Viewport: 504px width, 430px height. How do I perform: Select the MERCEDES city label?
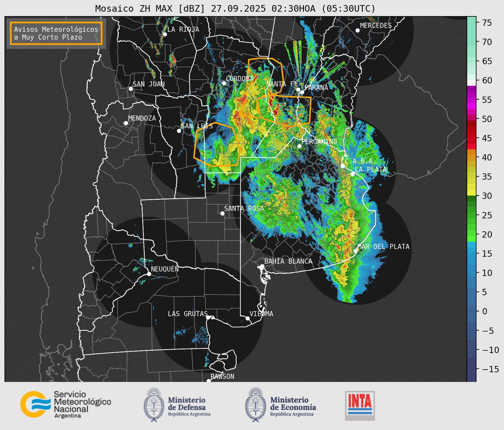(x=376, y=25)
